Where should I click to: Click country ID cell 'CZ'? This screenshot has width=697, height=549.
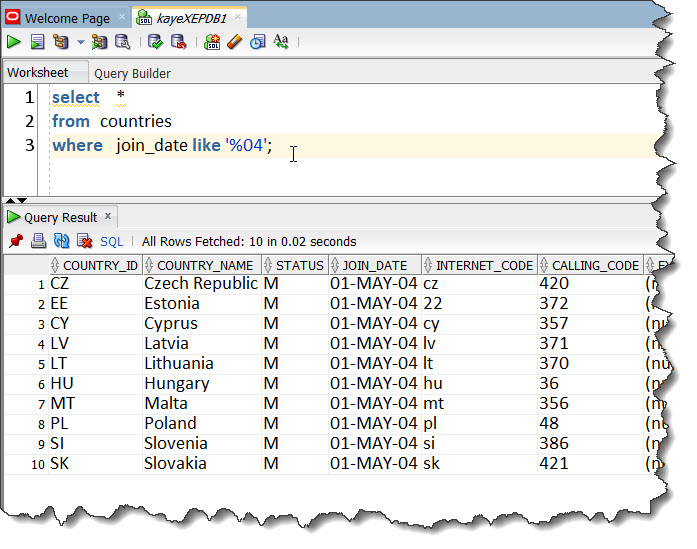point(95,284)
